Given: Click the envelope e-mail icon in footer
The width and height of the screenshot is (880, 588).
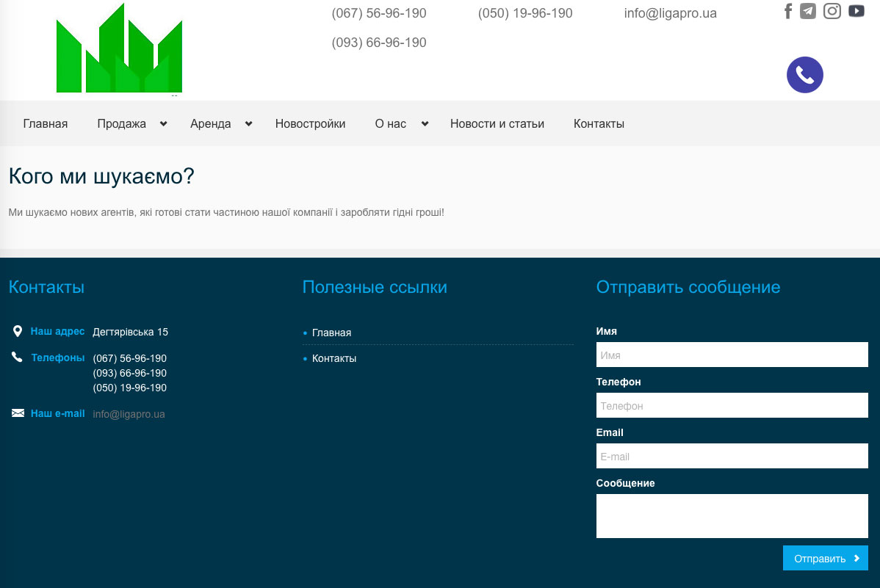Looking at the screenshot, I should (18, 413).
